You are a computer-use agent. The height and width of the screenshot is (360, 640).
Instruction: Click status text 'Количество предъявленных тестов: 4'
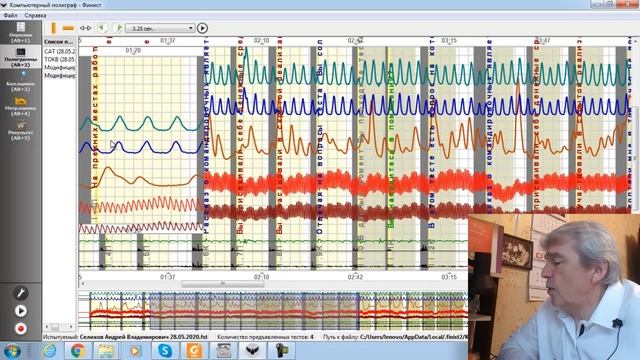[265, 337]
